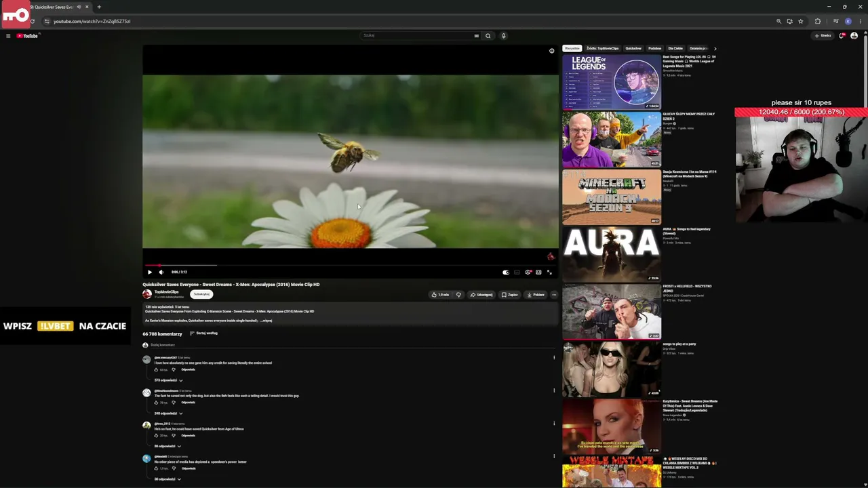Select the Podobne filter chip
This screenshot has height=488, width=868.
[x=654, y=49]
